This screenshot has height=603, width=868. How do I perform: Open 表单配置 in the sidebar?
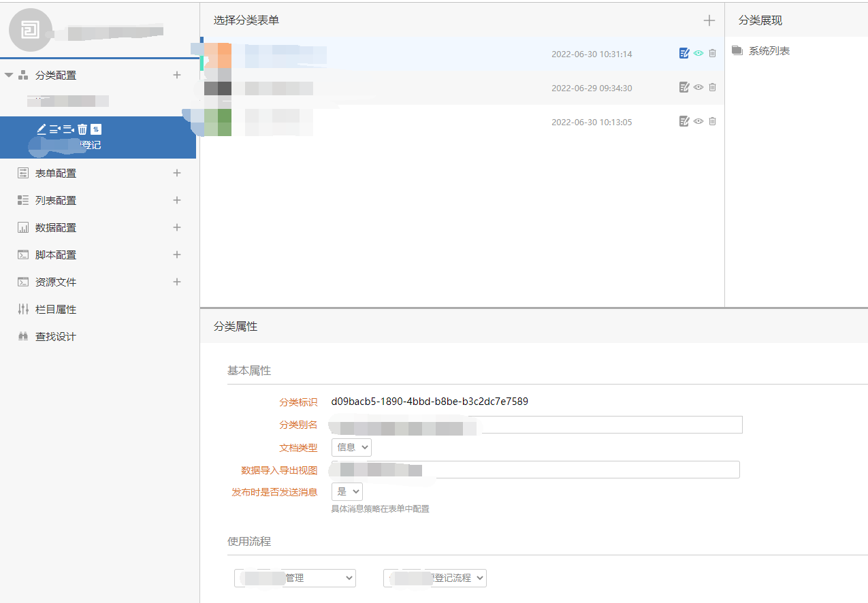[x=56, y=173]
